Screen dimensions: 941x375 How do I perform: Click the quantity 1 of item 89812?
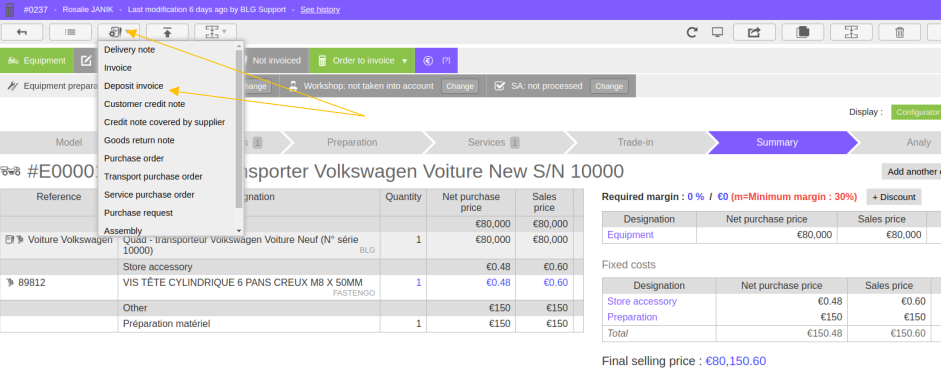(419, 282)
